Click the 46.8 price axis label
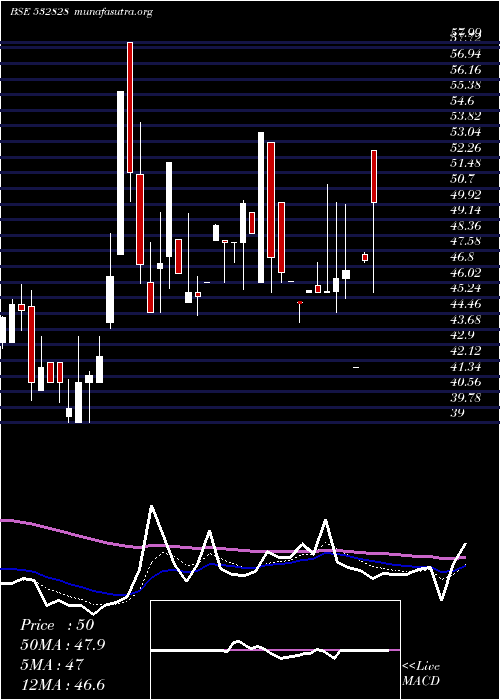The height and width of the screenshot is (700, 500). (x=462, y=257)
